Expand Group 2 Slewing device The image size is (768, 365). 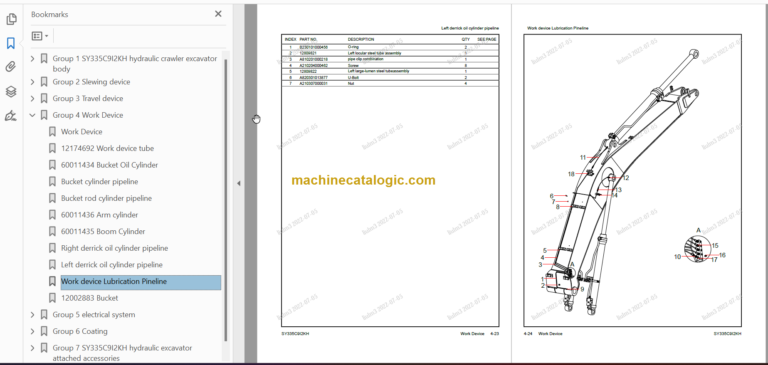[32, 82]
